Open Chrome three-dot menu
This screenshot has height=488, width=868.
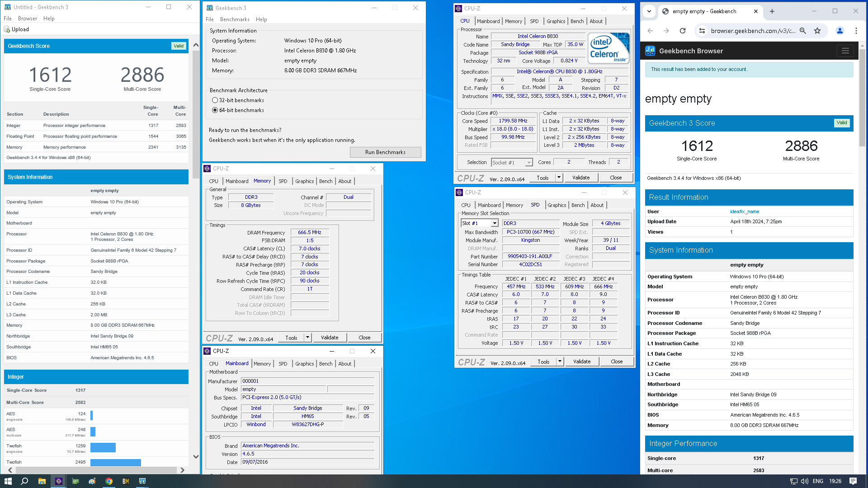(x=856, y=31)
